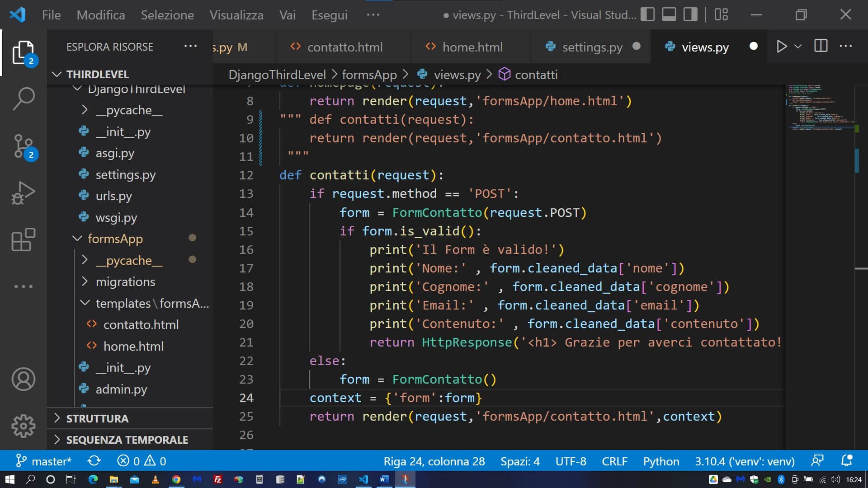The image size is (868, 488).
Task: Click the editor vertical scrollbar
Action: click(861, 267)
